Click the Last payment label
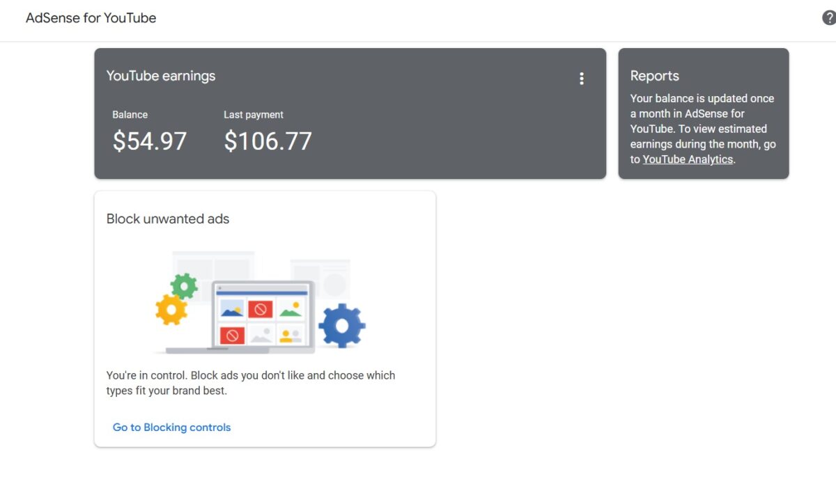This screenshot has height=504, width=836. pyautogui.click(x=254, y=115)
